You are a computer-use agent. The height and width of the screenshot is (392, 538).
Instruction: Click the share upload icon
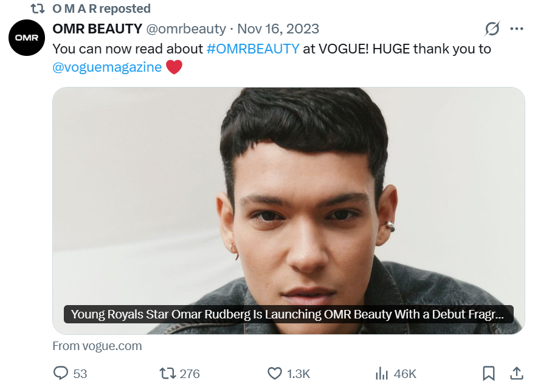(x=516, y=373)
